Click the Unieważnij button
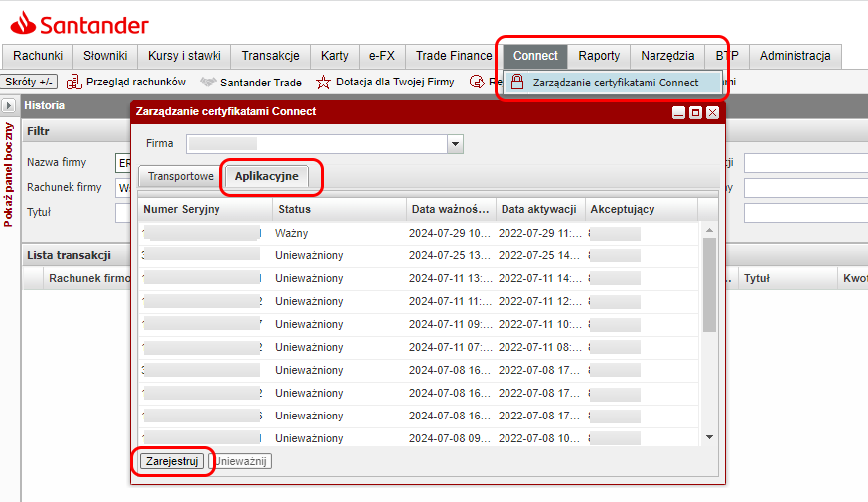Image resolution: width=868 pixels, height=502 pixels. coord(240,461)
